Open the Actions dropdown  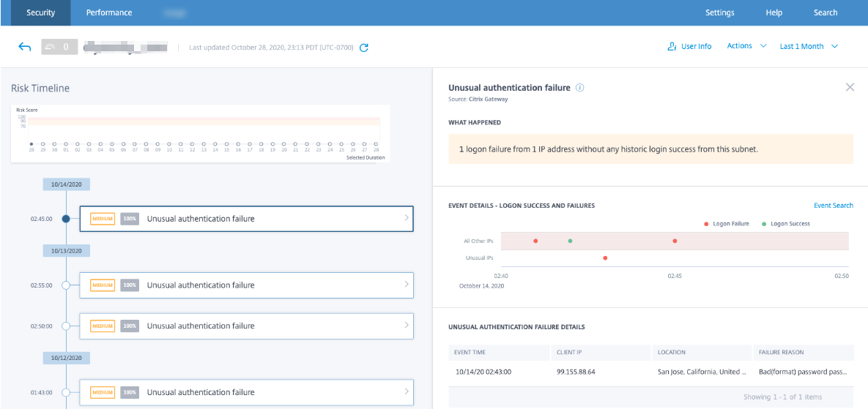tap(746, 46)
